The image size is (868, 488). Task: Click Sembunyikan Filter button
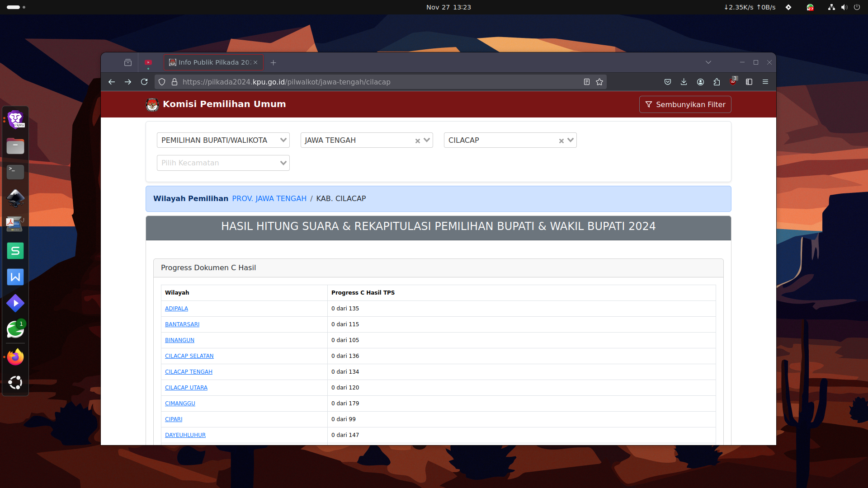685,104
